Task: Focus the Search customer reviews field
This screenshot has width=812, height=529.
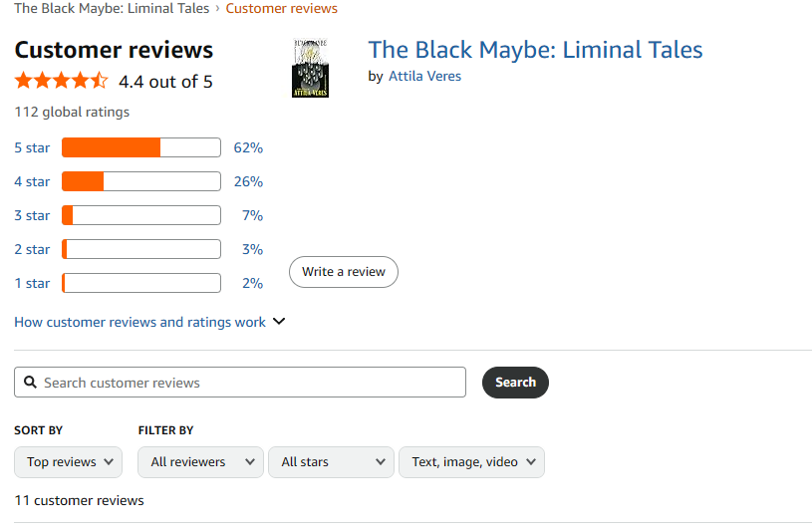Action: click(240, 382)
